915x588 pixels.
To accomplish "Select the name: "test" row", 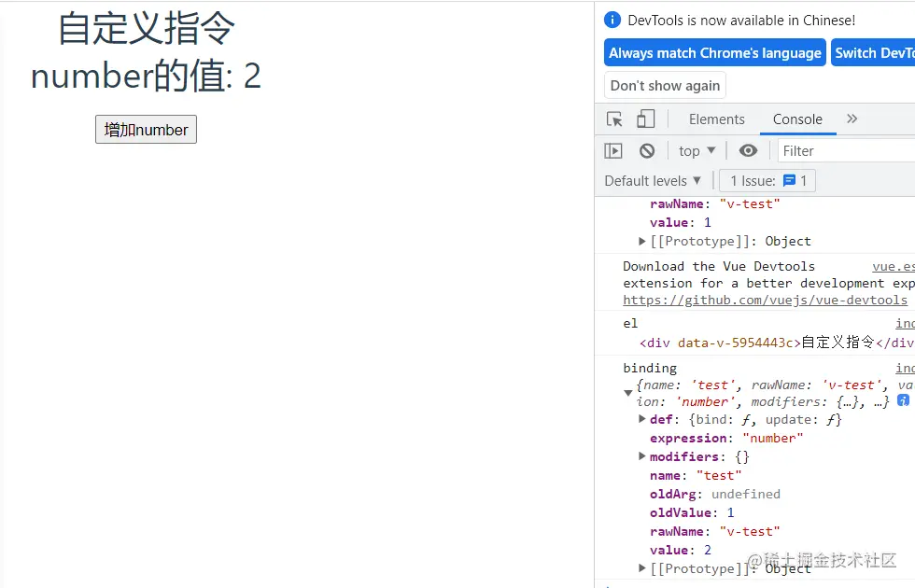I will point(696,475).
